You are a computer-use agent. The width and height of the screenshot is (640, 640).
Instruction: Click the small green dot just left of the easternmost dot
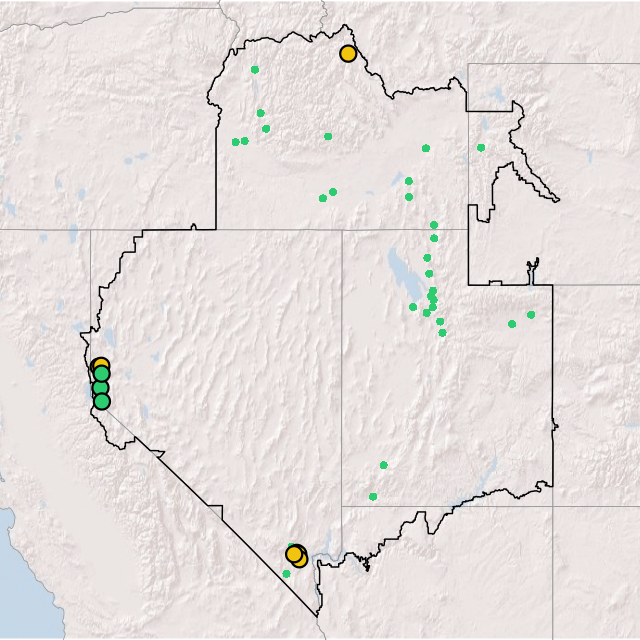512,324
